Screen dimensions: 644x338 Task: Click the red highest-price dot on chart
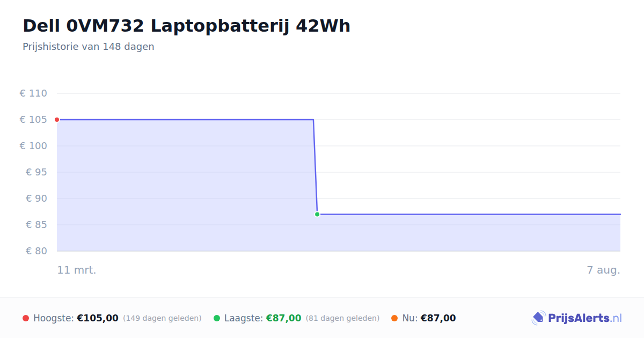(57, 120)
